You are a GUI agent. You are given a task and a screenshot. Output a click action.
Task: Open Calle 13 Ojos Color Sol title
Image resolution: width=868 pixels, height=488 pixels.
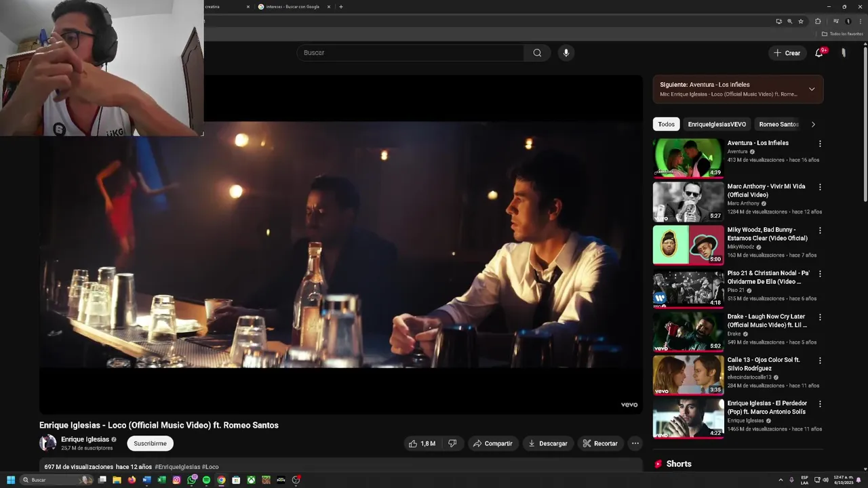pyautogui.click(x=764, y=364)
